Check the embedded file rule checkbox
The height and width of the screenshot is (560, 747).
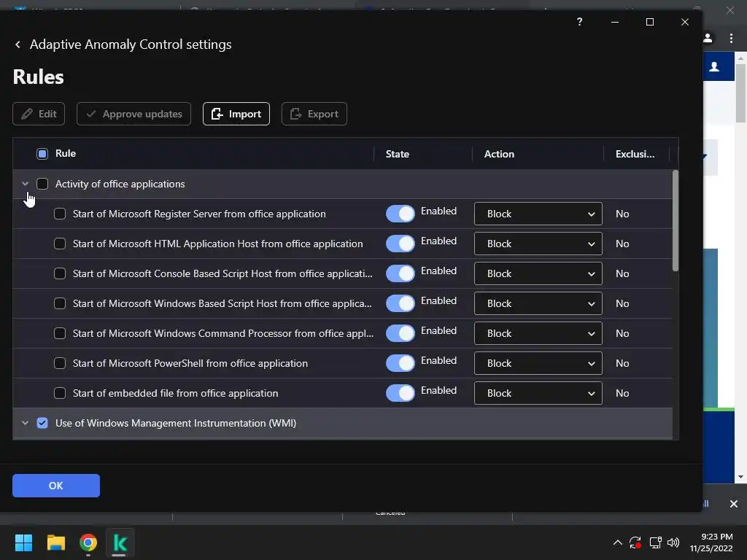tap(60, 393)
